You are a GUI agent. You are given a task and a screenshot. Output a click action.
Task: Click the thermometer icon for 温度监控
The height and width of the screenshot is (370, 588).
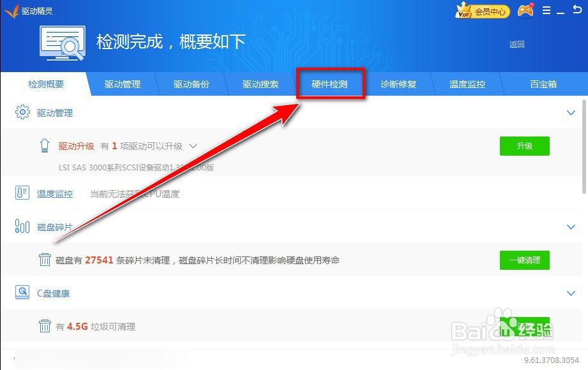pyautogui.click(x=20, y=194)
